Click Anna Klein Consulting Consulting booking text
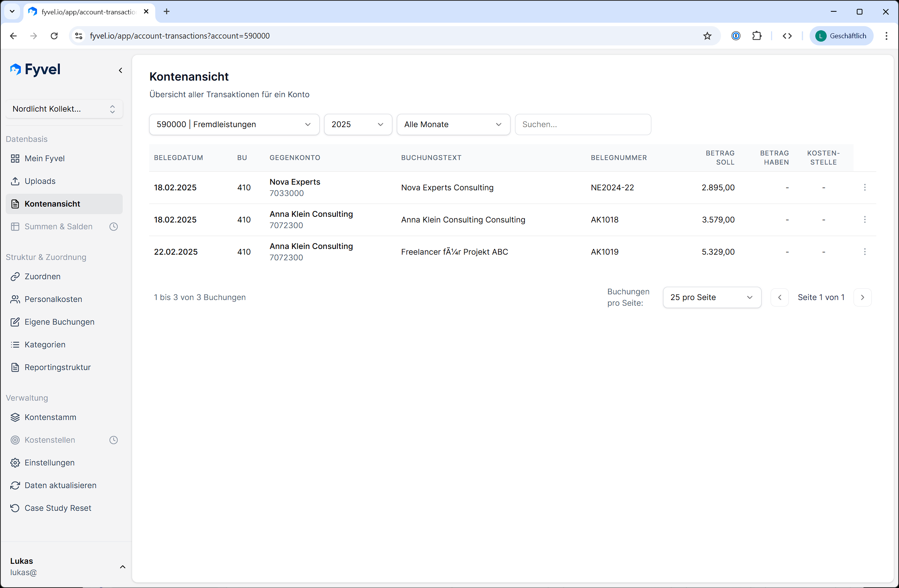 click(x=463, y=220)
